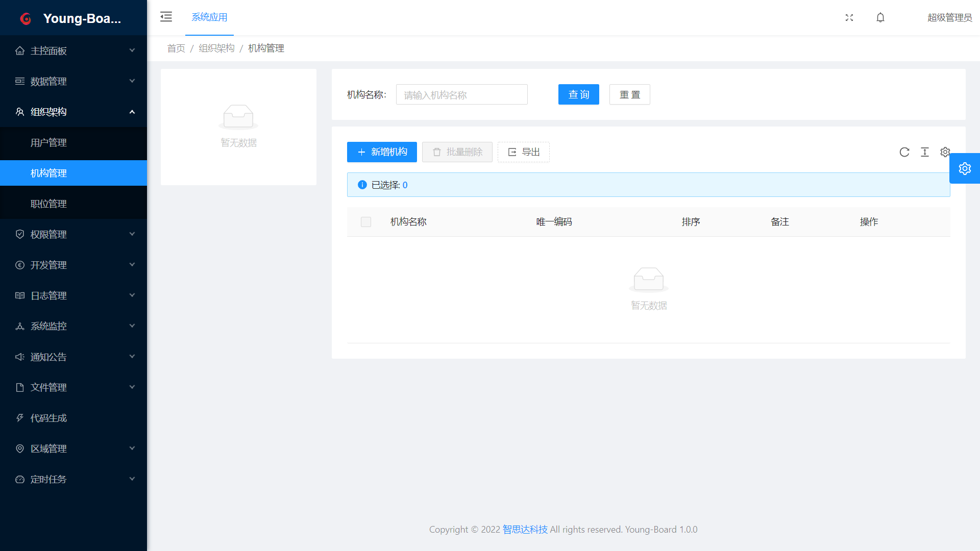Click the 导出 export button
980x551 pixels.
tap(524, 152)
